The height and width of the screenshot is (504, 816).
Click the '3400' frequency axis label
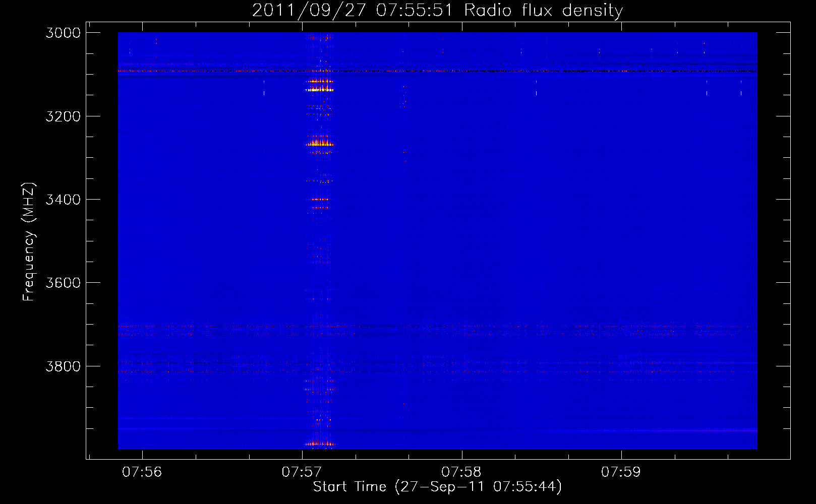tap(63, 200)
